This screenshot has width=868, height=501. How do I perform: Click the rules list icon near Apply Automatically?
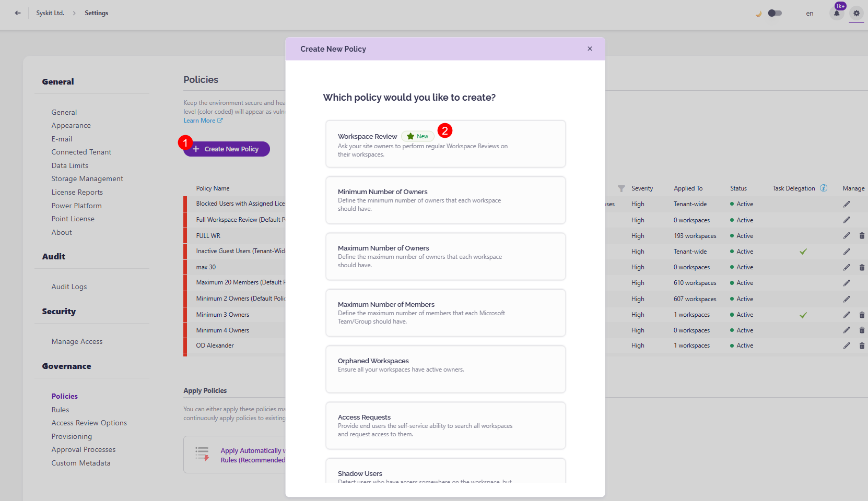pyautogui.click(x=202, y=454)
